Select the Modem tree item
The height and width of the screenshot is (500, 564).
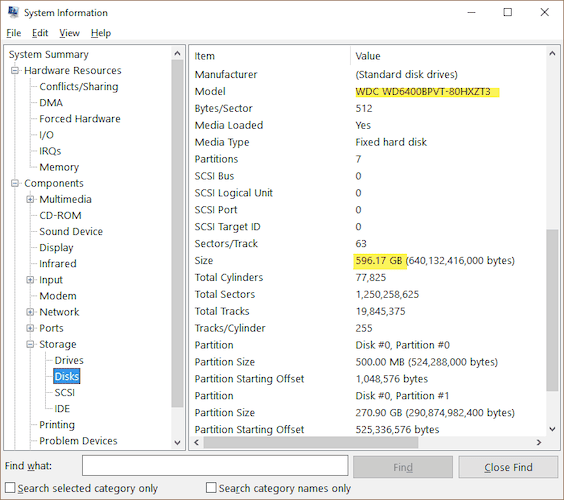pyautogui.click(x=58, y=296)
